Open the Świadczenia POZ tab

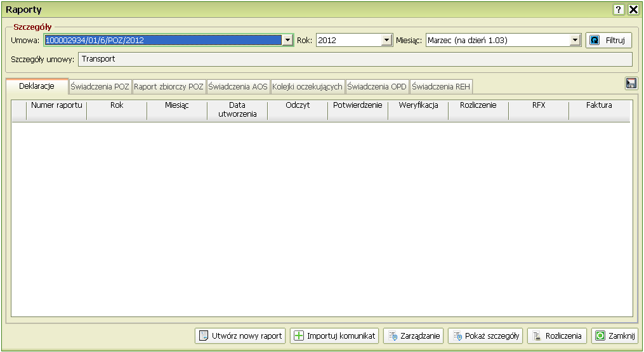(100, 87)
